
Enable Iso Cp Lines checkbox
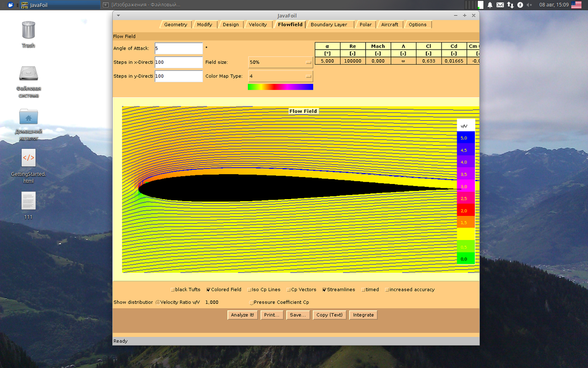click(x=249, y=290)
